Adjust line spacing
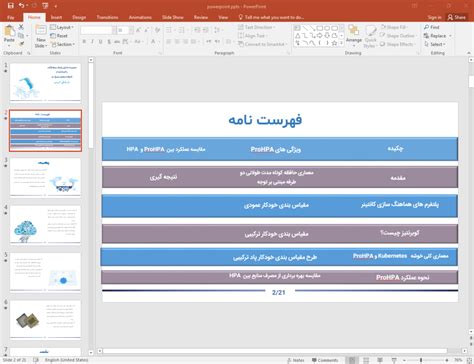 pos(218,30)
